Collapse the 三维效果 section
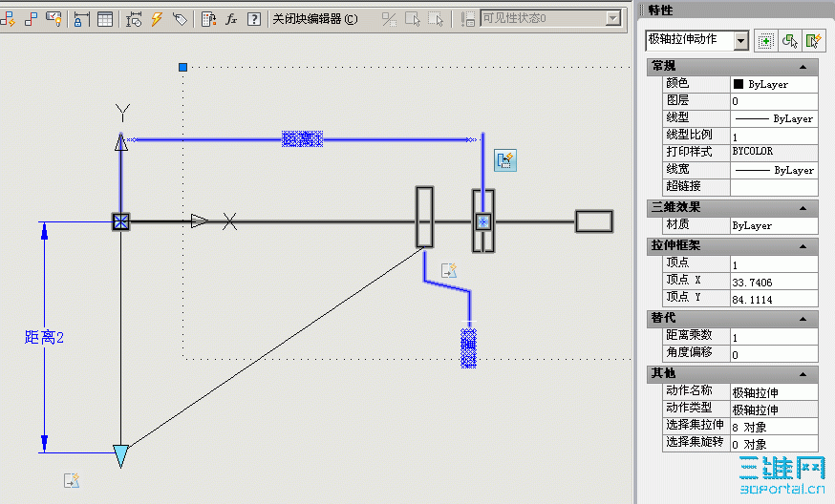Image resolution: width=835 pixels, height=504 pixels. tap(803, 207)
